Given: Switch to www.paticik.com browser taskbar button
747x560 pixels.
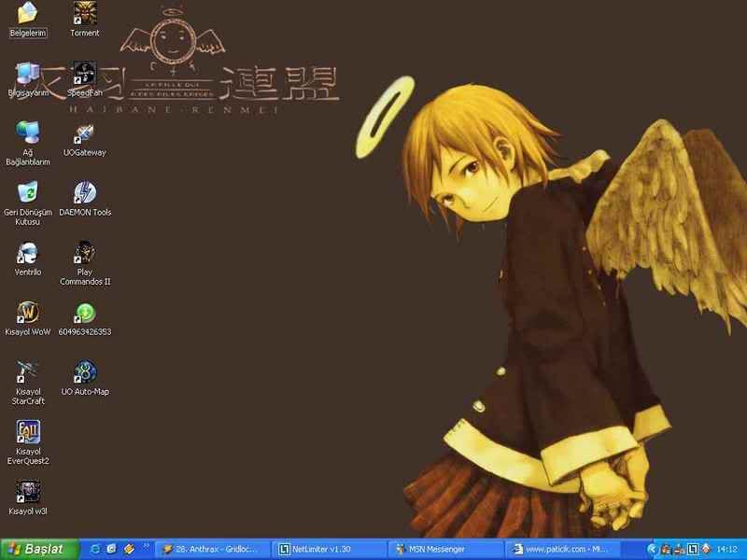Looking at the screenshot, I should pos(563,549).
